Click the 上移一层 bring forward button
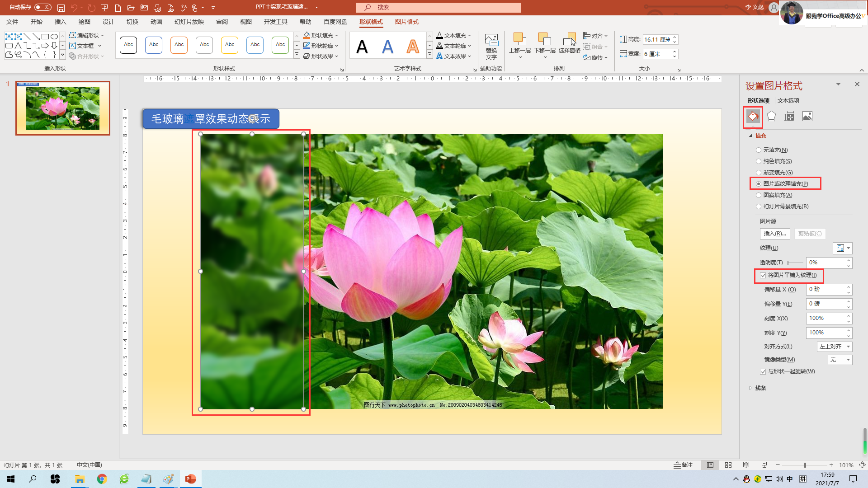 pos(519,45)
